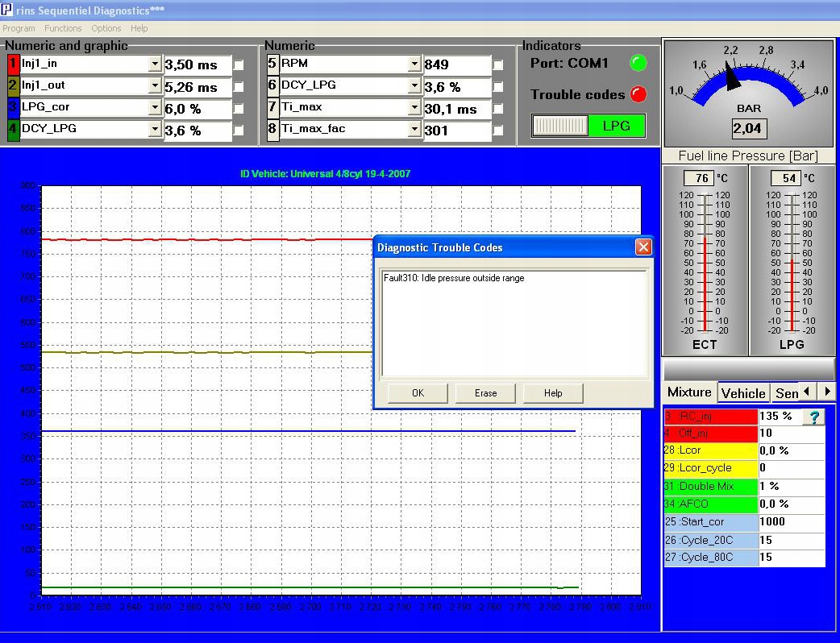Switch to the Vehicle tab
This screenshot has width=840, height=643.
[x=742, y=393]
